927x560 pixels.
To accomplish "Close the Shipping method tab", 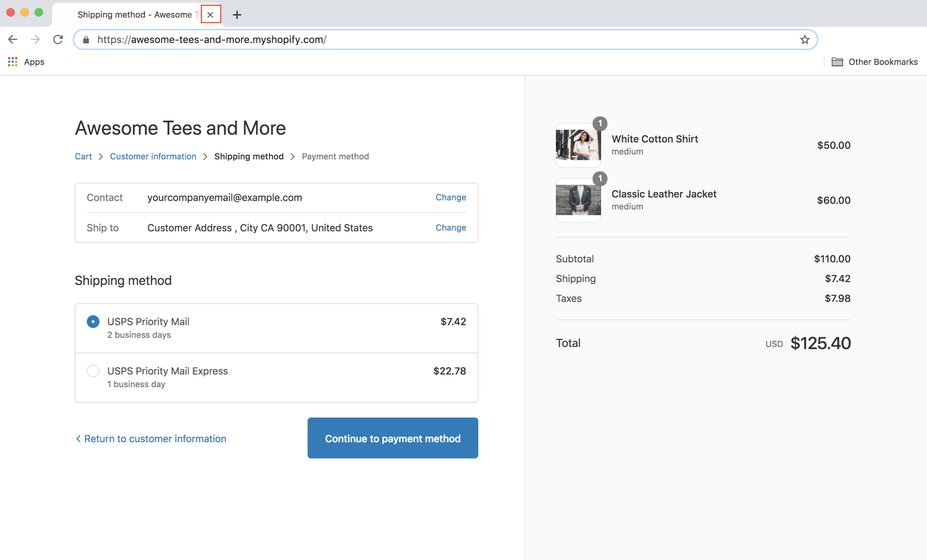I will tap(210, 15).
